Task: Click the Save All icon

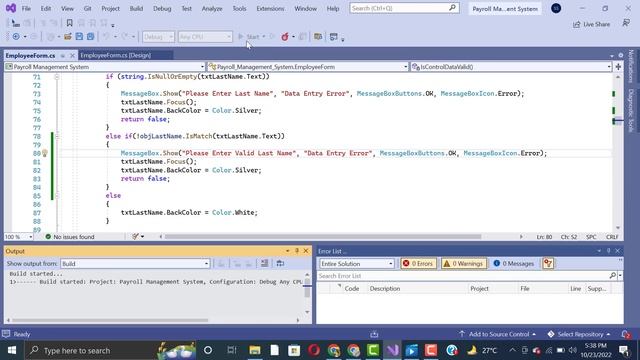Action: pos(90,37)
